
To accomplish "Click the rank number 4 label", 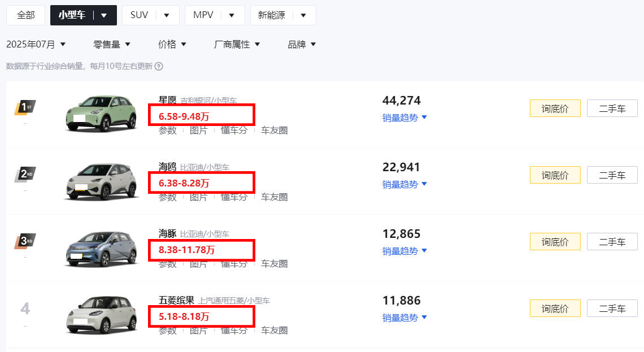I will click(x=25, y=308).
